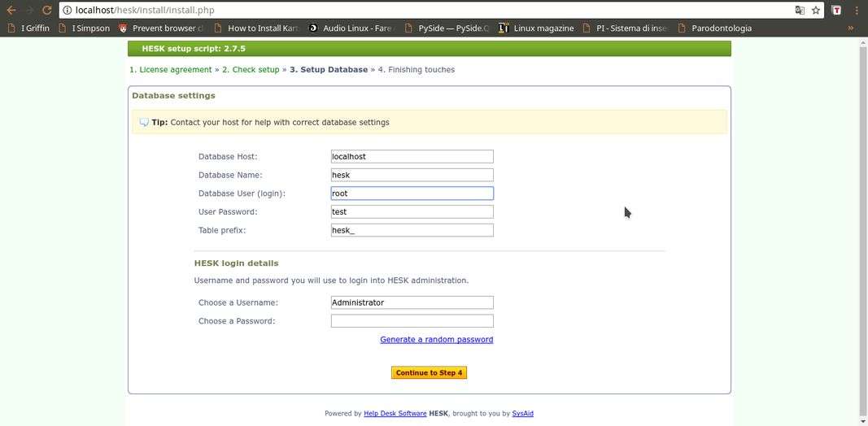Click Continue to Step 4 button

[x=429, y=373]
